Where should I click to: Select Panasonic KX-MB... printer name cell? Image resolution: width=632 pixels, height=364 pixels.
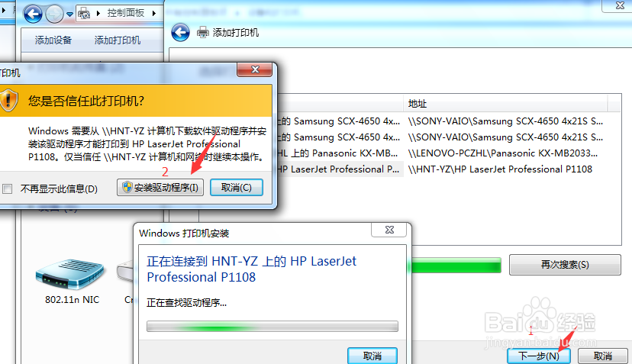[x=340, y=153]
